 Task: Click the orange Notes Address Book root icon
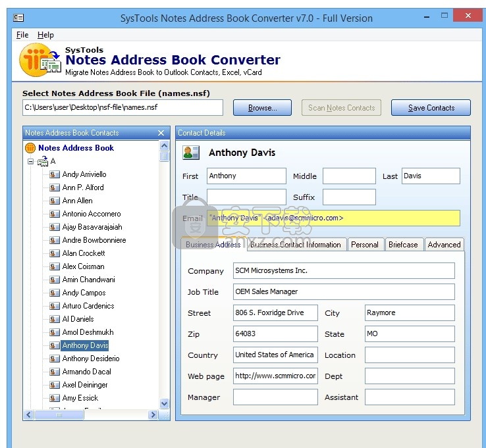coord(30,148)
